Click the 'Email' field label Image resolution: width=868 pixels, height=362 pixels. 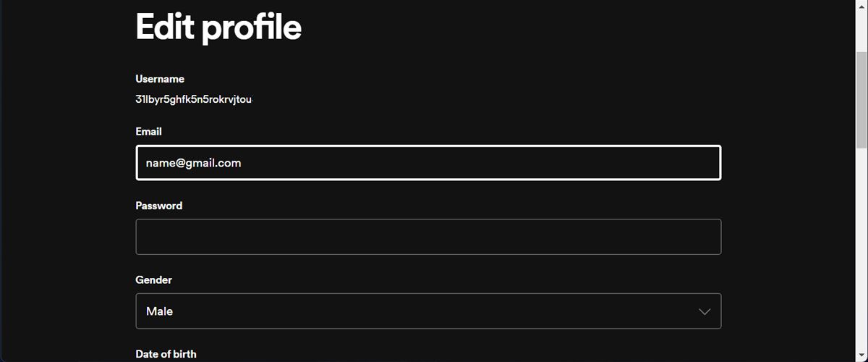point(148,132)
